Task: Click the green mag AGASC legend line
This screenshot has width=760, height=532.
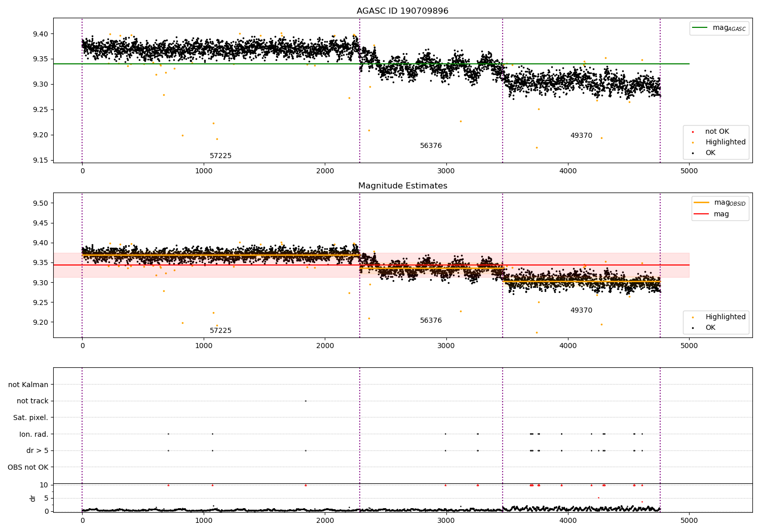Action: tap(700, 28)
